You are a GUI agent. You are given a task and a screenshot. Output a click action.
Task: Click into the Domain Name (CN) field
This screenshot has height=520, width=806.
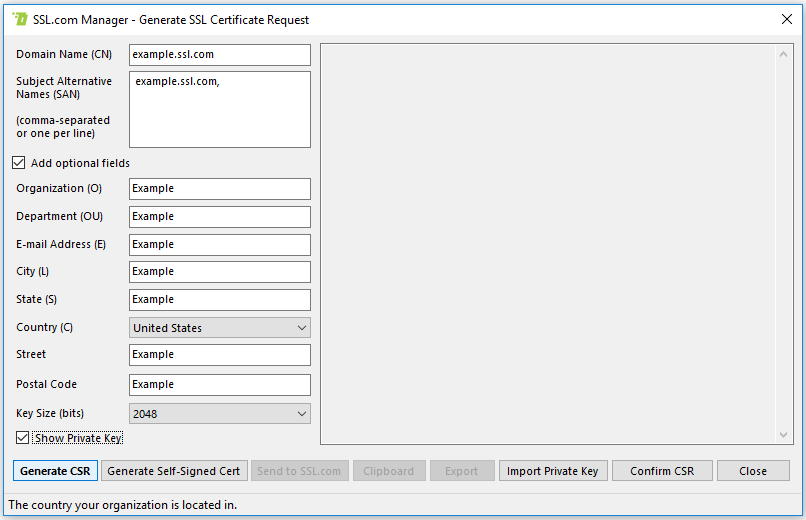220,55
